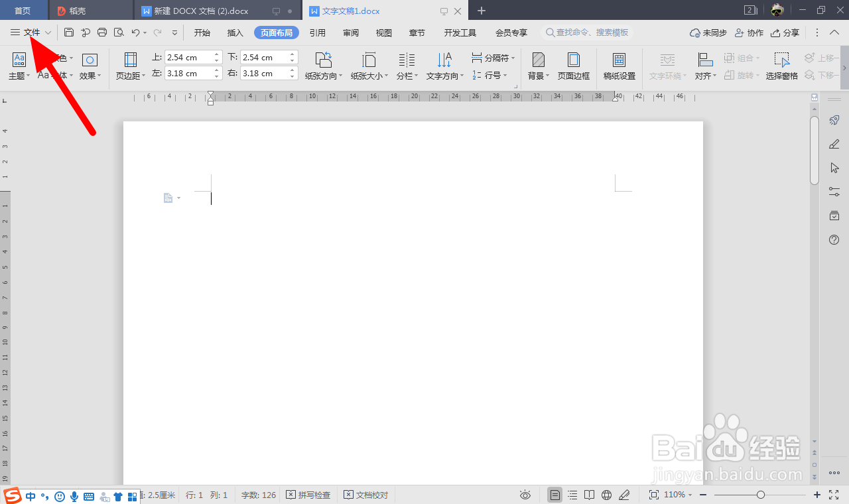Close the 文字文稿1.docx tab
The height and width of the screenshot is (504, 849).
458,11
